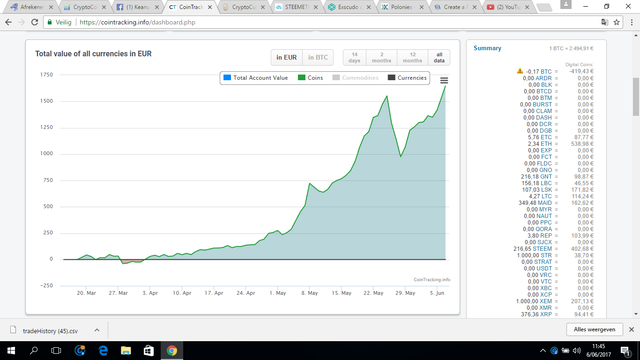Show hidden system tray icons
The width and height of the screenshot is (640, 360).
(x=542, y=351)
